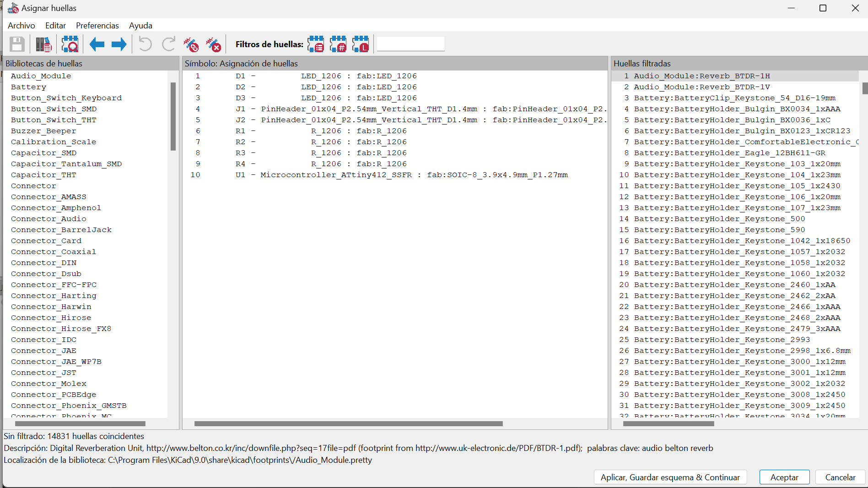Select symbol row R1 R_1206
The height and width of the screenshot is (488, 868).
[x=395, y=131]
